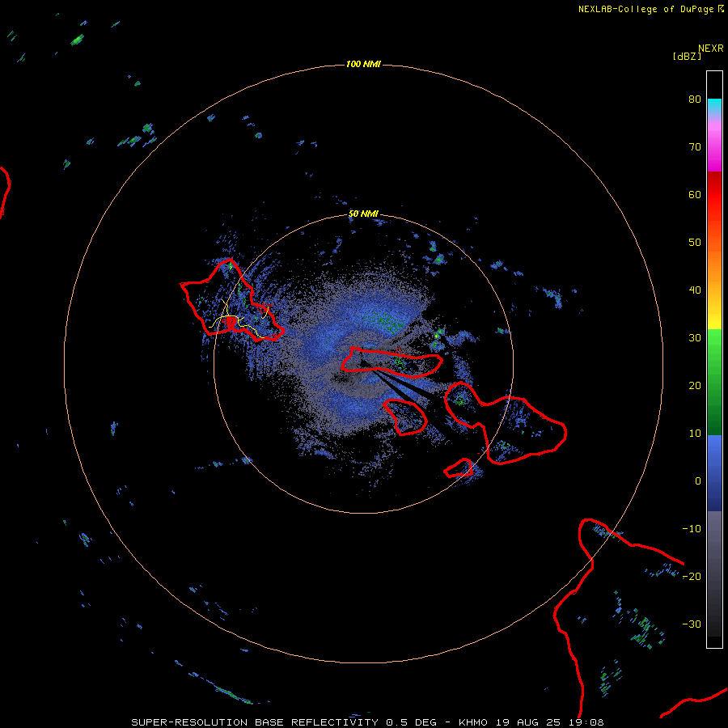Viewport: 728px width, 728px height.
Task: Click the 80 dBZ scale value
Action: click(x=695, y=99)
